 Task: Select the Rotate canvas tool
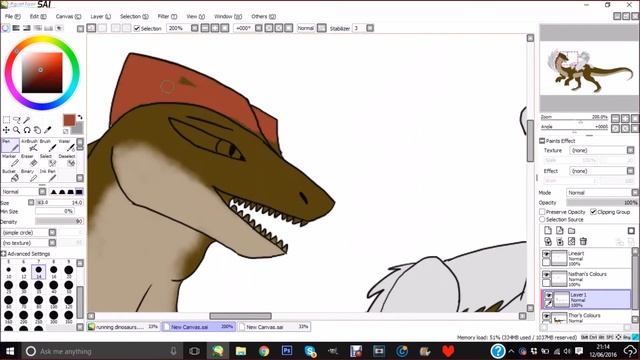coord(27,130)
